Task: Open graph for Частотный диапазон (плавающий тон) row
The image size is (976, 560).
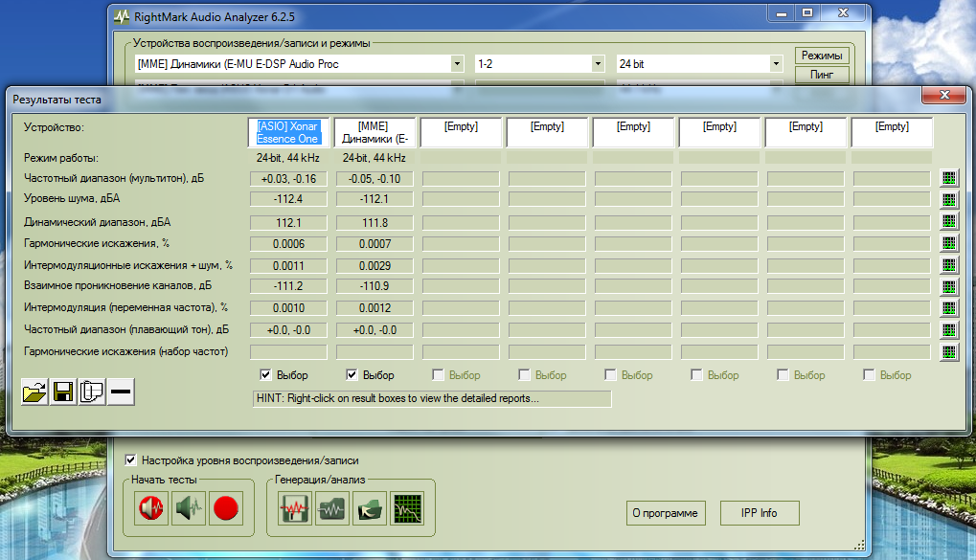Action: [x=948, y=329]
